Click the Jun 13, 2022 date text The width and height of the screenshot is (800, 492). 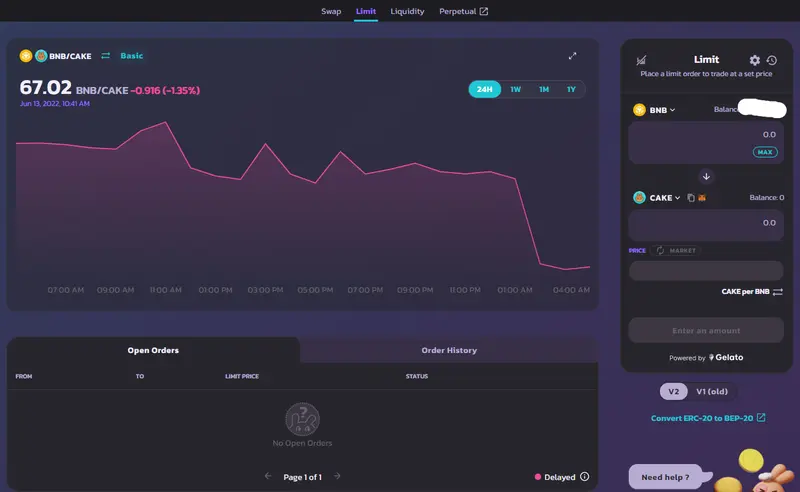(x=55, y=104)
